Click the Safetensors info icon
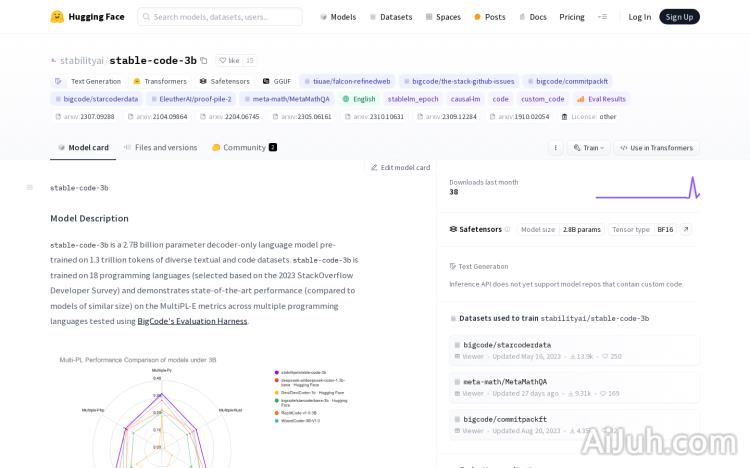 pyautogui.click(x=508, y=229)
